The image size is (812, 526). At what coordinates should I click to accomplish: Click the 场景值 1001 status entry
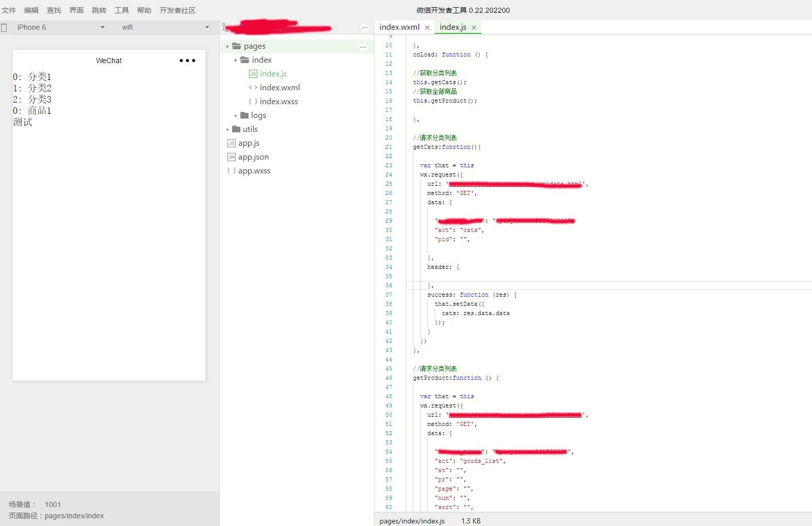pos(35,504)
